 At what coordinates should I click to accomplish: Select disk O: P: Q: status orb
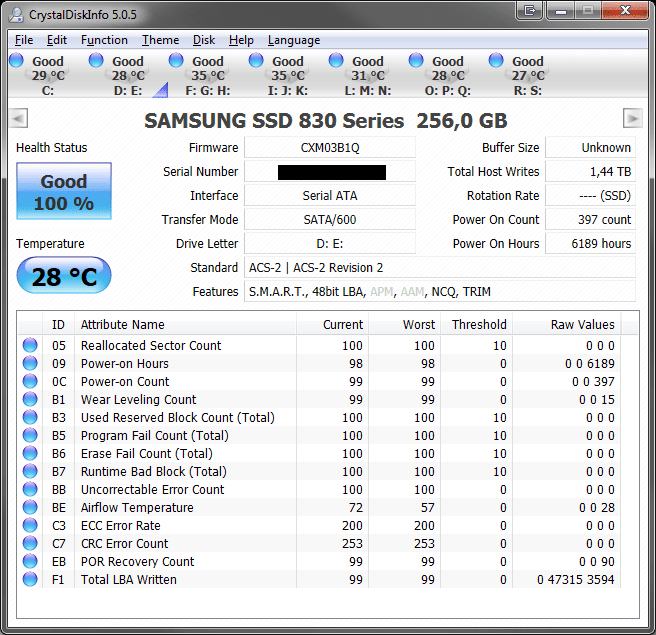point(416,60)
